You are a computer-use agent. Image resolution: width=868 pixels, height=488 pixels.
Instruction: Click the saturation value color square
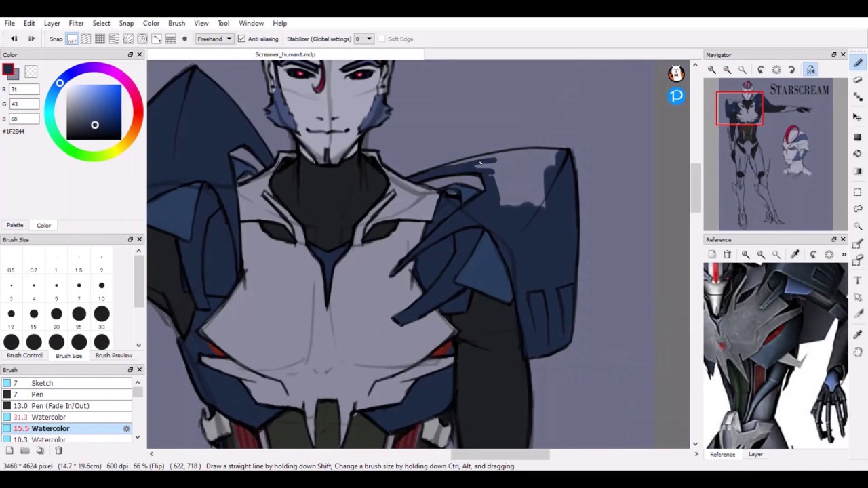pos(94,112)
